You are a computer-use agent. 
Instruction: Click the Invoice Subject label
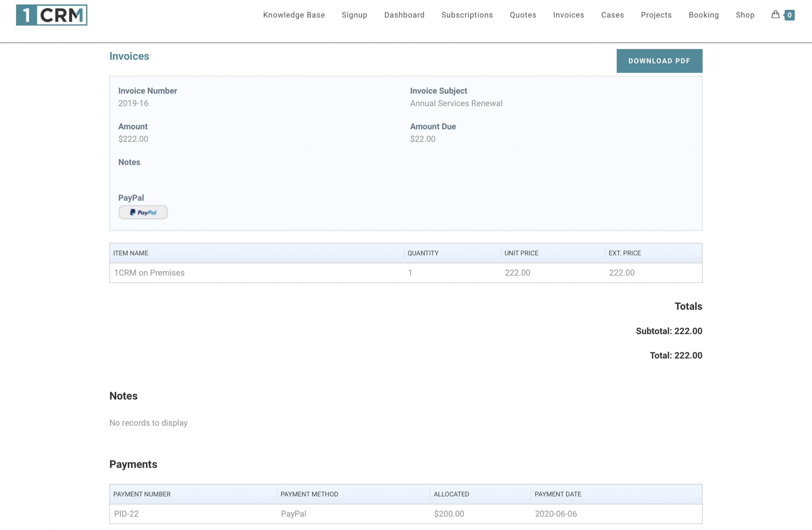(x=438, y=91)
